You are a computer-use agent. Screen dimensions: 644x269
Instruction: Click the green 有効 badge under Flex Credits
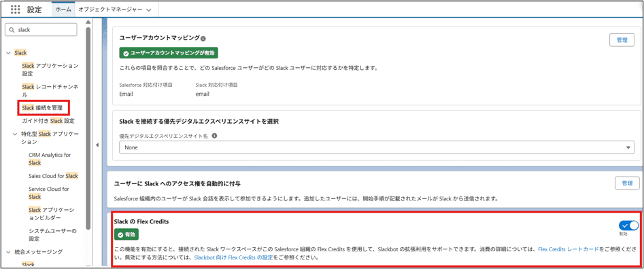(126, 235)
